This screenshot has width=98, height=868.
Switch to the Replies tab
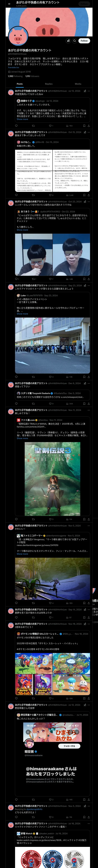[x=49, y=84]
